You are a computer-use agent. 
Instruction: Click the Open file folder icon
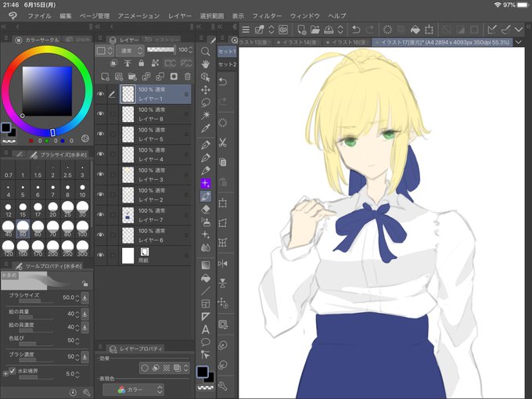[315, 30]
